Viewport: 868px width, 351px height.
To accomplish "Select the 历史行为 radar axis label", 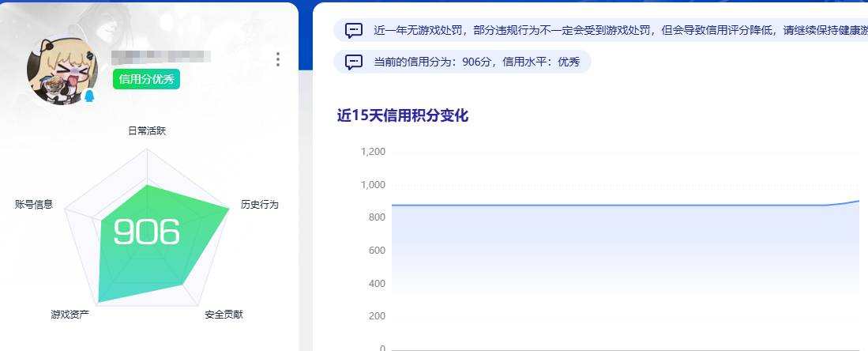I will click(260, 205).
